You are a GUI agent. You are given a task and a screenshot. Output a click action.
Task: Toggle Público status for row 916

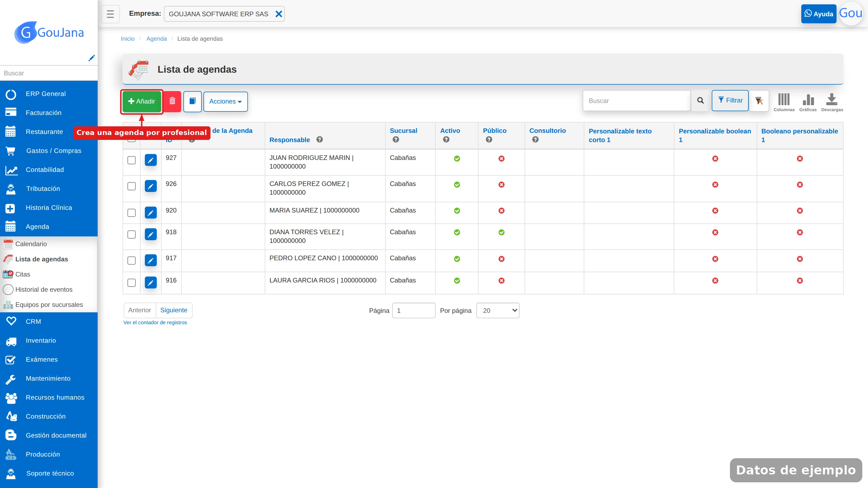[x=501, y=281]
